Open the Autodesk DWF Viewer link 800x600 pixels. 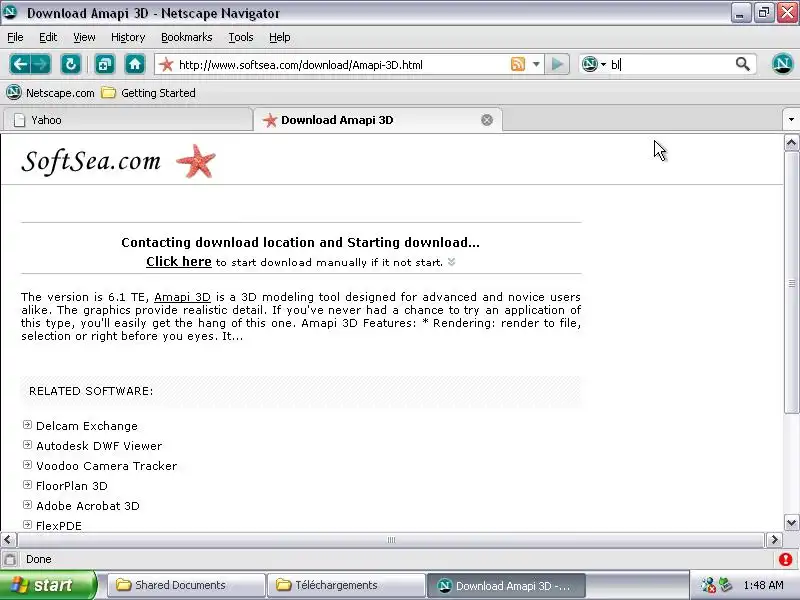tap(99, 446)
